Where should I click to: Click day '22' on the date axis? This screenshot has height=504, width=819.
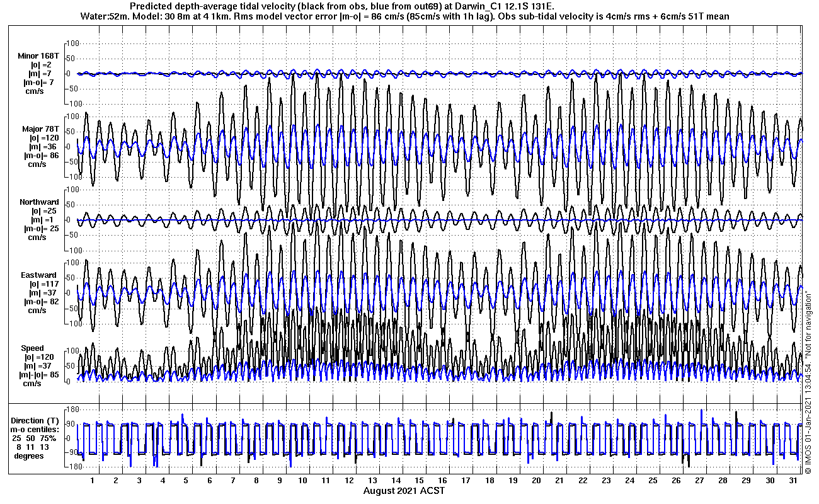pyautogui.click(x=582, y=481)
